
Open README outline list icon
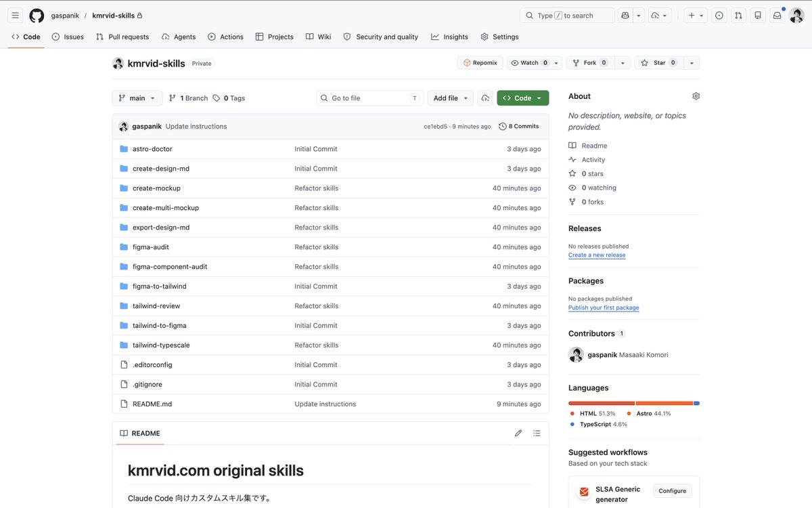[x=537, y=433]
